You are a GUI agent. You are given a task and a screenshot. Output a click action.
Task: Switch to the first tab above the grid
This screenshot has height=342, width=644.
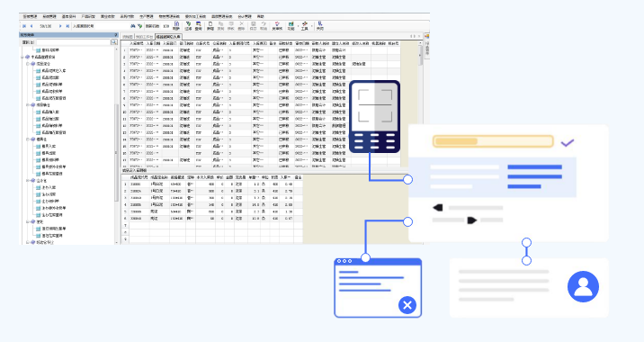coord(128,37)
